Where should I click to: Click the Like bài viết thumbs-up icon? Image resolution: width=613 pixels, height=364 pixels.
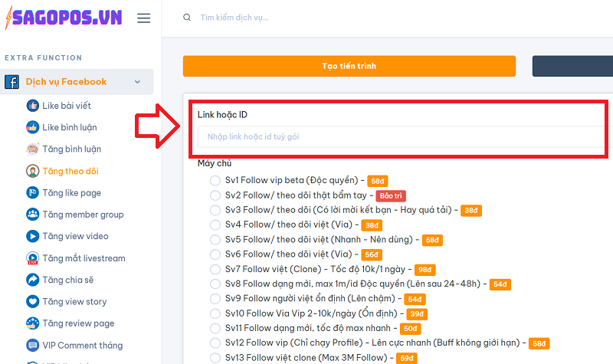point(32,106)
